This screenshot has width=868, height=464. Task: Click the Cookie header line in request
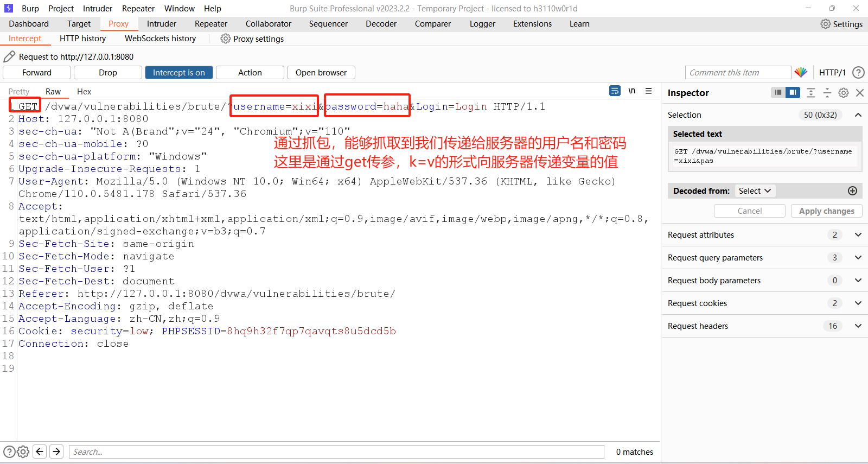(207, 331)
